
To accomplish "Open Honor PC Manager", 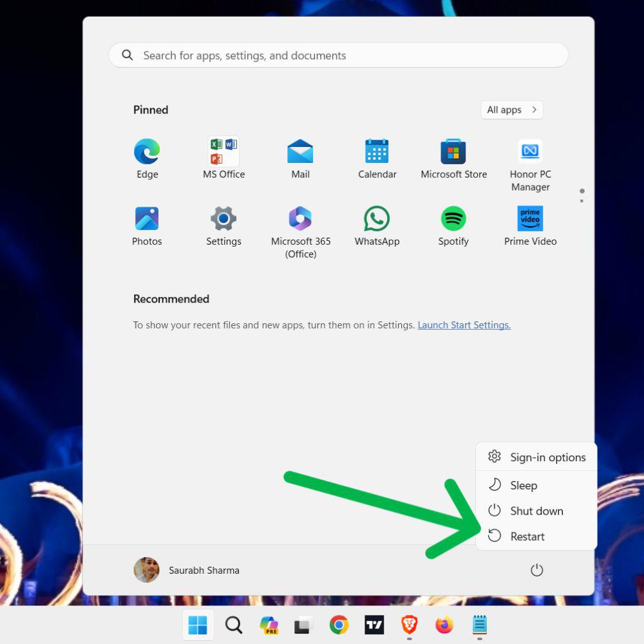I will 530,165.
